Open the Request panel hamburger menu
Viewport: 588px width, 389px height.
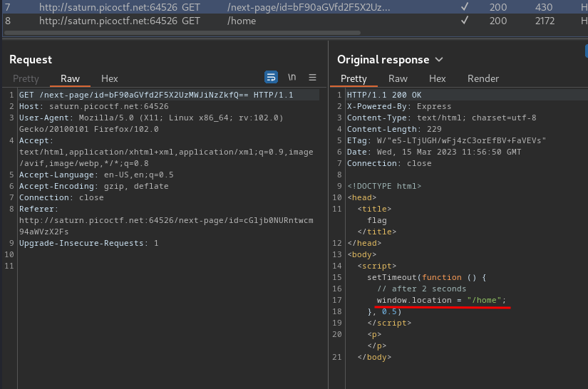[x=312, y=77]
